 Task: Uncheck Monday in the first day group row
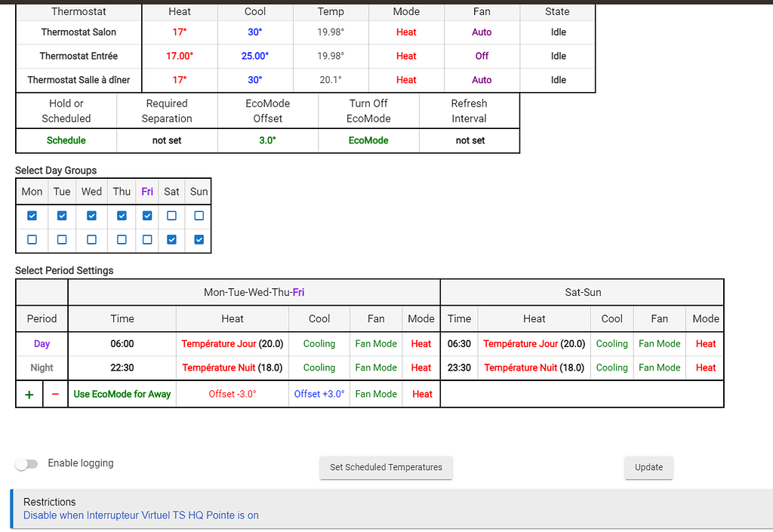(31, 215)
